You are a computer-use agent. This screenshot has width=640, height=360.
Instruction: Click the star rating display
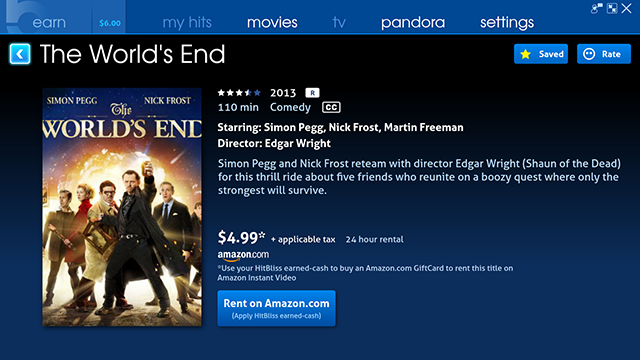239,93
